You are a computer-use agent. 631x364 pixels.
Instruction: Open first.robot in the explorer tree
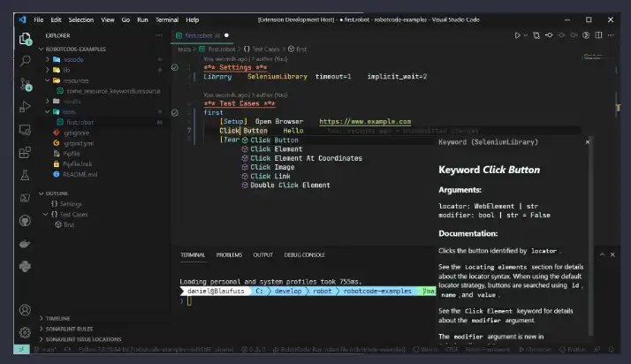click(x=80, y=122)
